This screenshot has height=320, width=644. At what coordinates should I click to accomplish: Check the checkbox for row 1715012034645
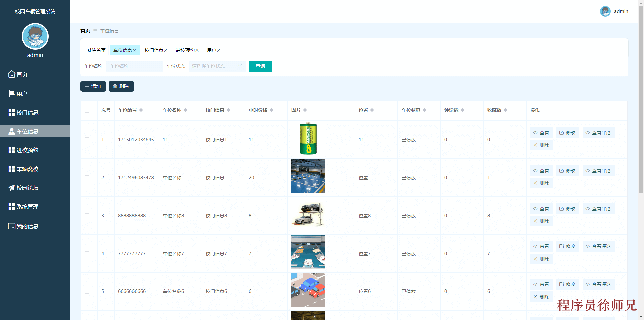pos(87,140)
